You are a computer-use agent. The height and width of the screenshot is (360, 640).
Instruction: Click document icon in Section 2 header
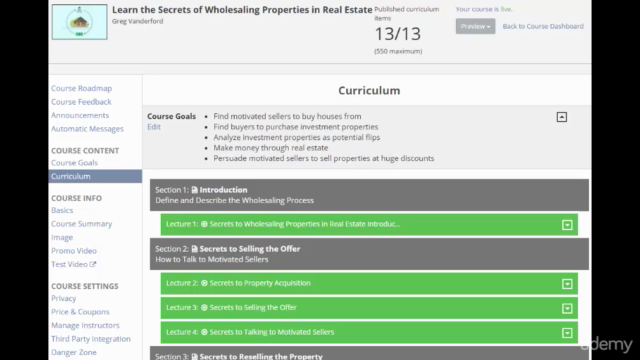point(195,249)
